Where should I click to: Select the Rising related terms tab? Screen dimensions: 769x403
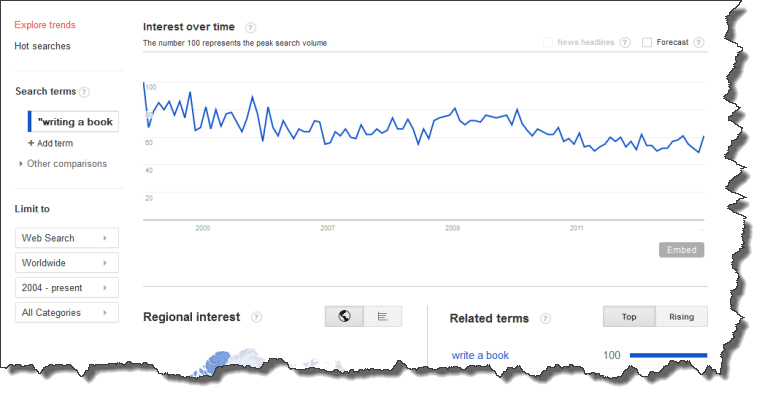point(682,317)
